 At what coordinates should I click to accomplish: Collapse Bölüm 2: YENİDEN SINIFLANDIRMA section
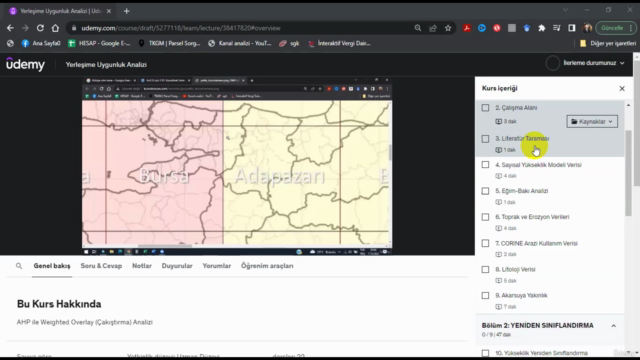(x=613, y=326)
